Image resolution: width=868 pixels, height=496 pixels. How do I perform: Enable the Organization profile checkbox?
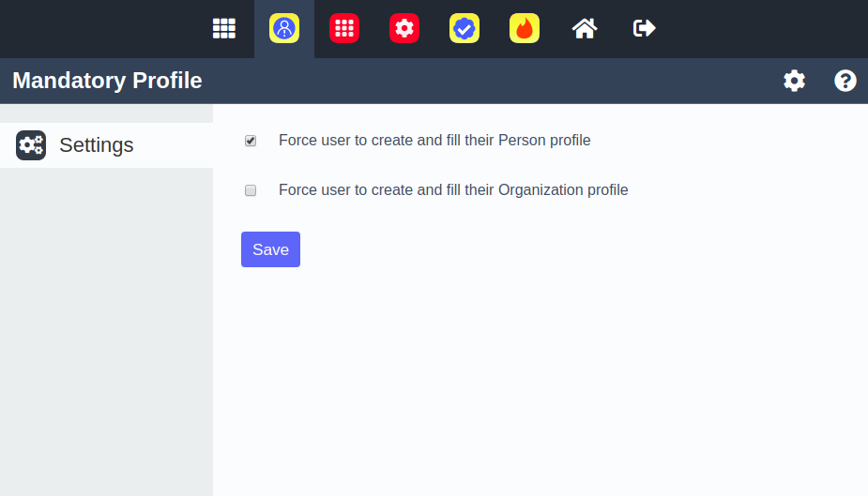pos(251,190)
